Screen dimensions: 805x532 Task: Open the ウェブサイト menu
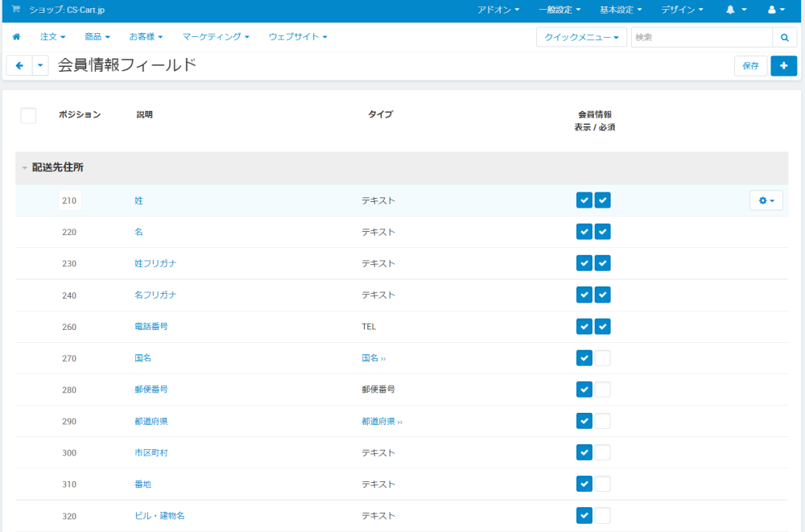pos(298,37)
